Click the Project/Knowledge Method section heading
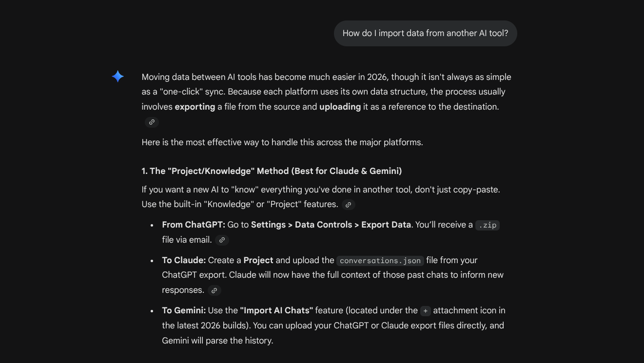 click(x=271, y=171)
